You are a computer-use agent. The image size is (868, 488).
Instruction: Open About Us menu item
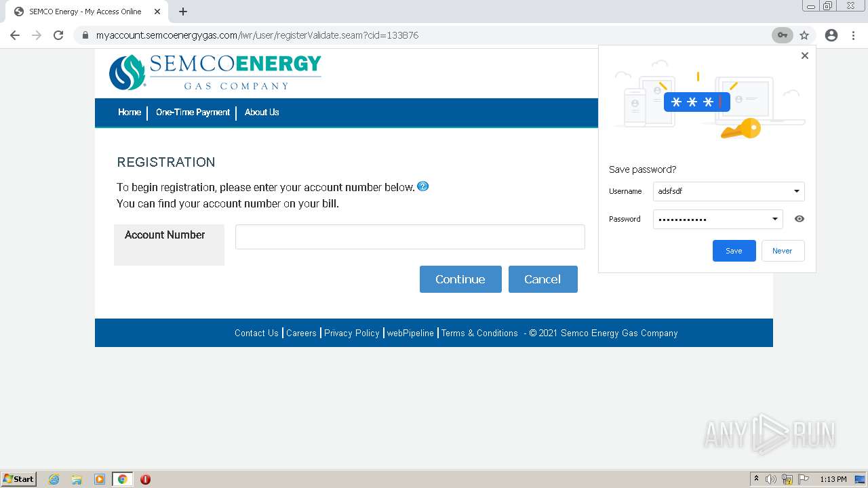click(x=262, y=112)
